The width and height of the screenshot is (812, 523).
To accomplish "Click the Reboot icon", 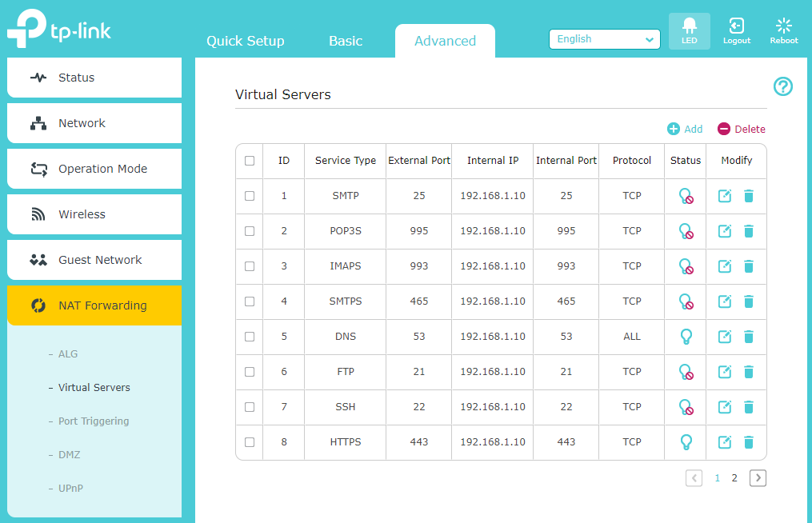I will coord(783,31).
